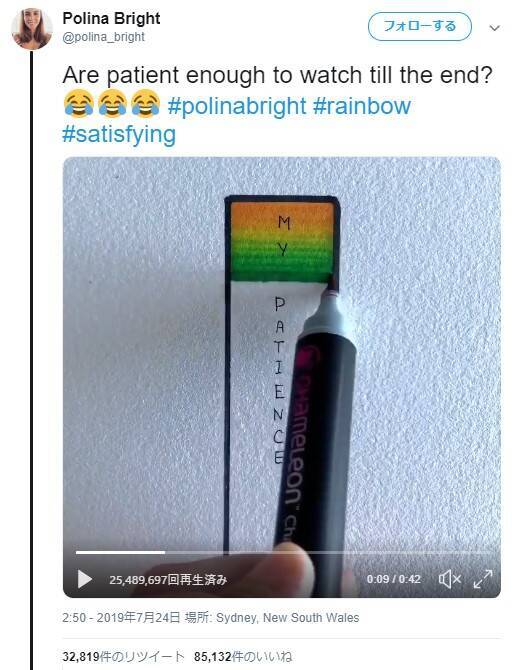The width and height of the screenshot is (527, 670).
Task: Open the #rainbow hashtag
Action: click(x=362, y=106)
